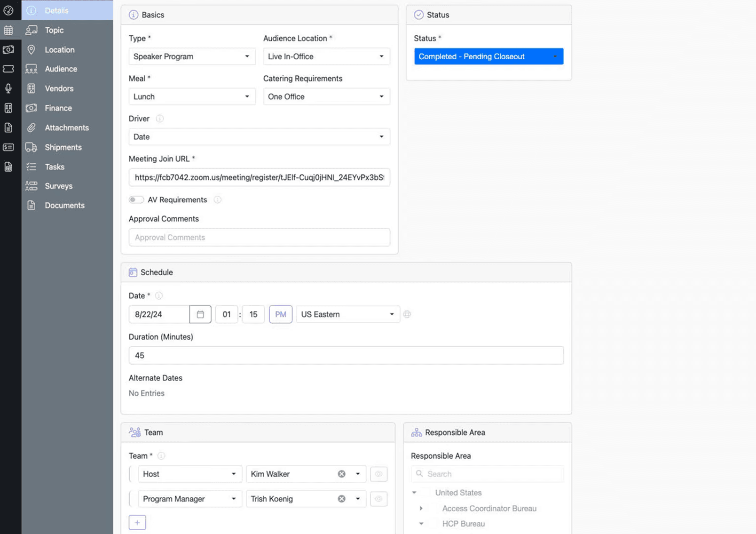Image resolution: width=756 pixels, height=534 pixels.
Task: Toggle visibility eye for Kim Walker
Action: click(378, 474)
